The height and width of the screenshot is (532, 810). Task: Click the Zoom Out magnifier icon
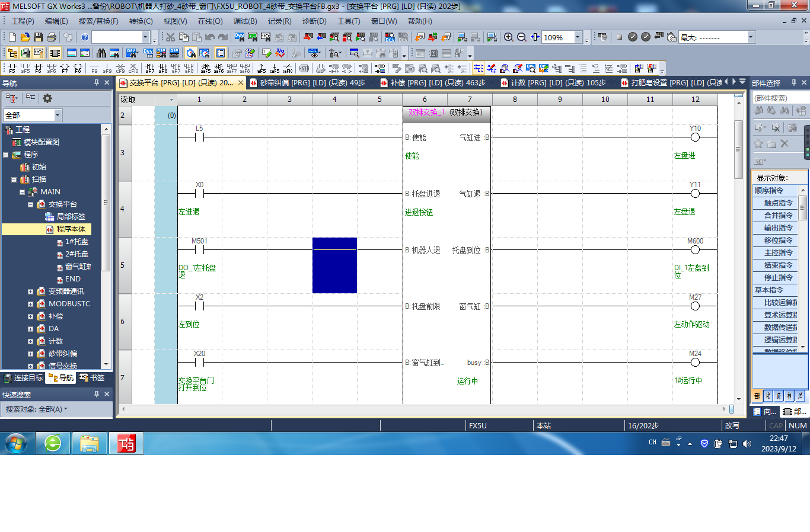(x=522, y=37)
